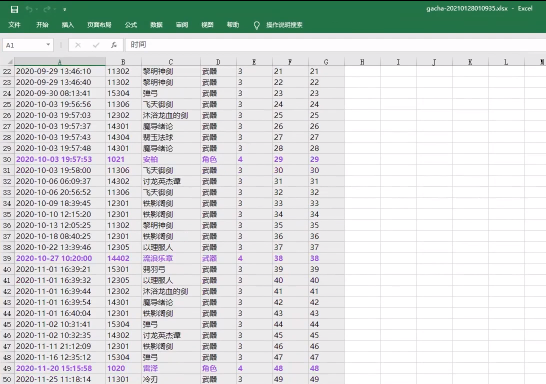Click the confirm checkmark in formula bar

pyautogui.click(x=96, y=45)
